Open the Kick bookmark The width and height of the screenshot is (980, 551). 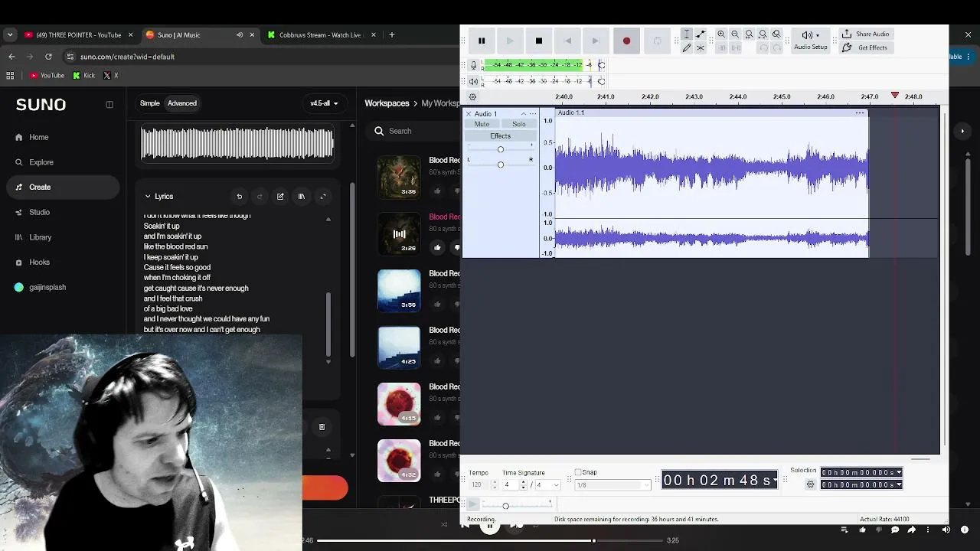tap(83, 75)
